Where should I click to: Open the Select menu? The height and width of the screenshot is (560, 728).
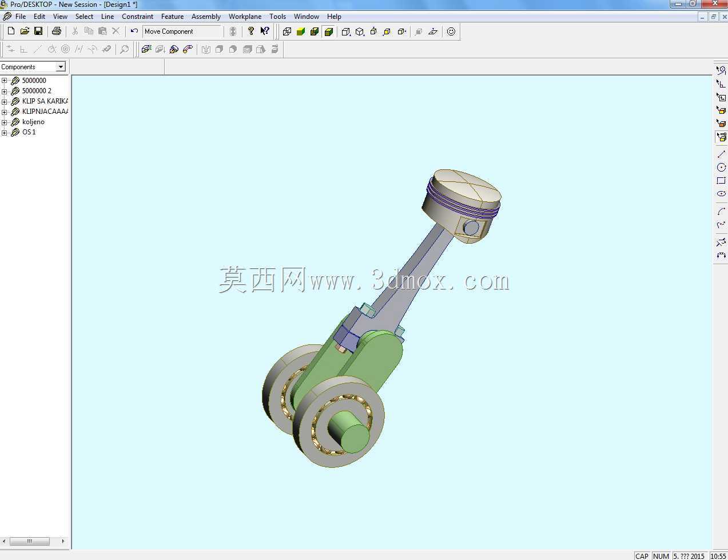tap(84, 17)
